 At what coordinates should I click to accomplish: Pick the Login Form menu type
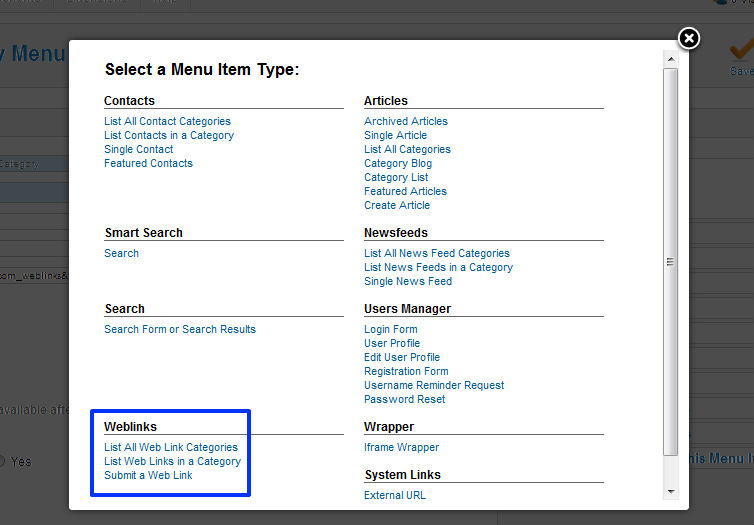(x=390, y=329)
